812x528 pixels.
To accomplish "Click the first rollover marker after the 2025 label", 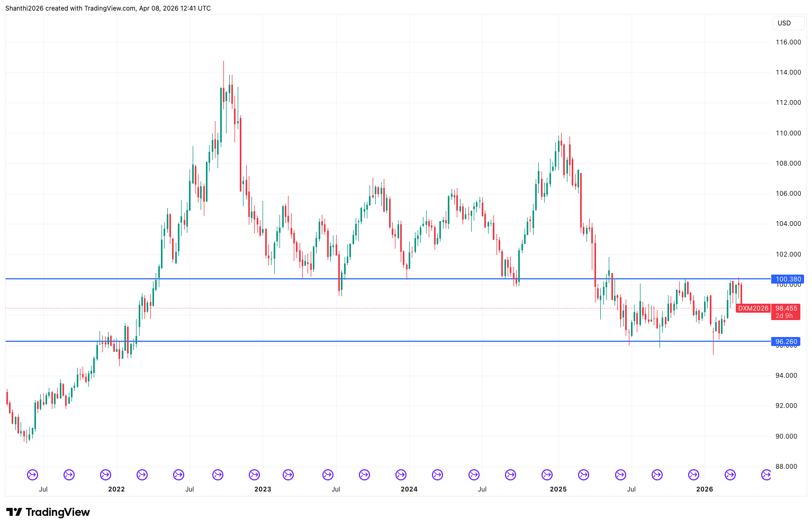I will [583, 475].
